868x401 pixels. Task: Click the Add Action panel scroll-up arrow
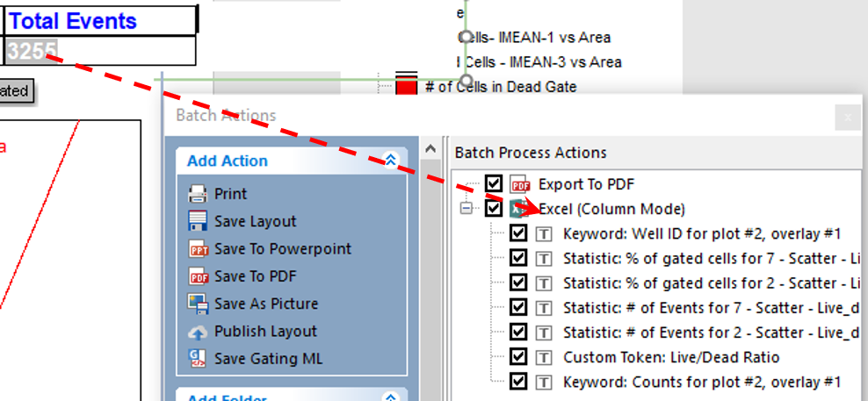click(x=430, y=148)
